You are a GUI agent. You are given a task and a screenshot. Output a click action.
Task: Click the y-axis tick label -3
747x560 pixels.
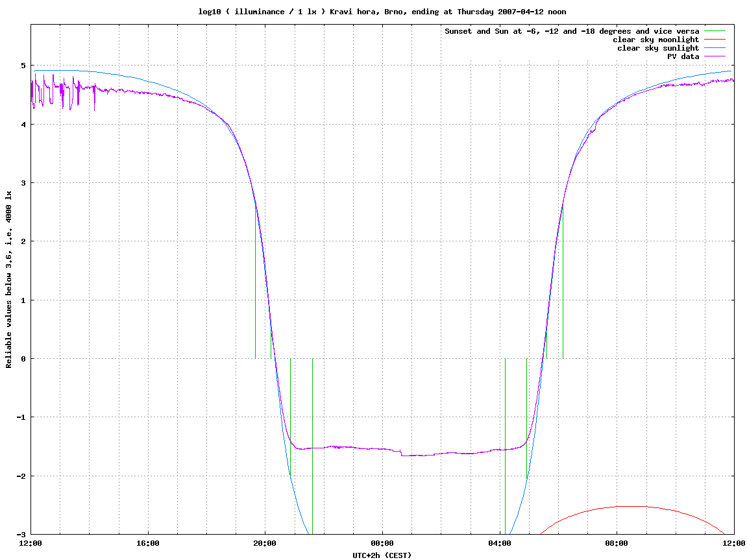coord(21,534)
